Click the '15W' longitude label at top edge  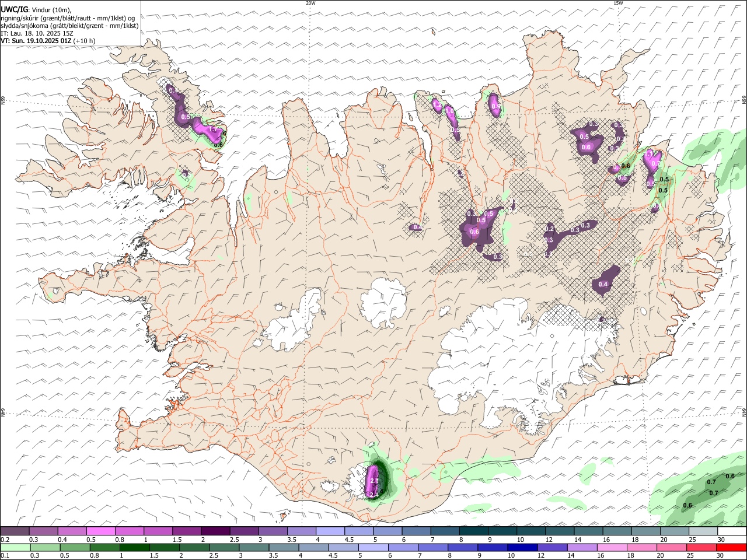pyautogui.click(x=618, y=3)
